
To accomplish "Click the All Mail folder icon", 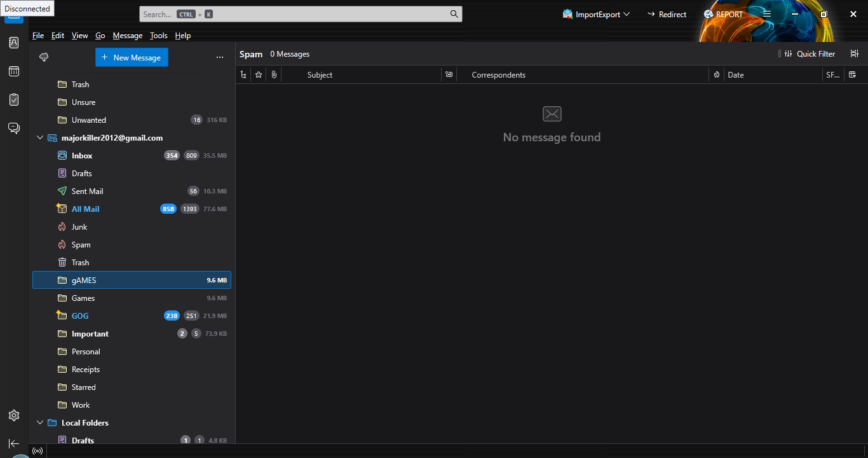I will click(x=62, y=209).
